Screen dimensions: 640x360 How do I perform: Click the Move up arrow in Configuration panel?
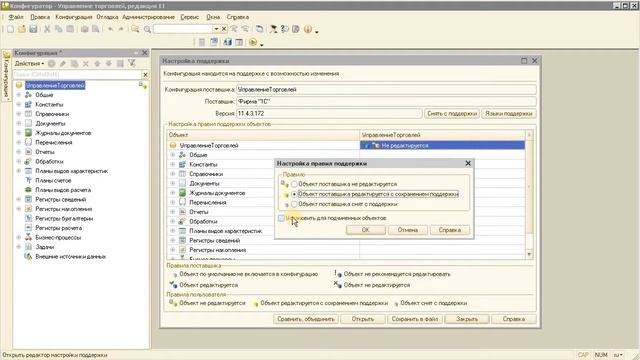click(97, 63)
